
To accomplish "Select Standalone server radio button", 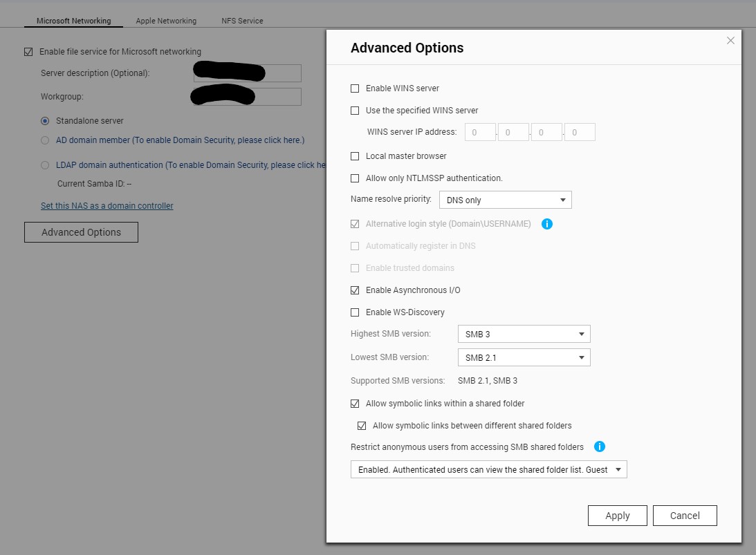I will (45, 121).
